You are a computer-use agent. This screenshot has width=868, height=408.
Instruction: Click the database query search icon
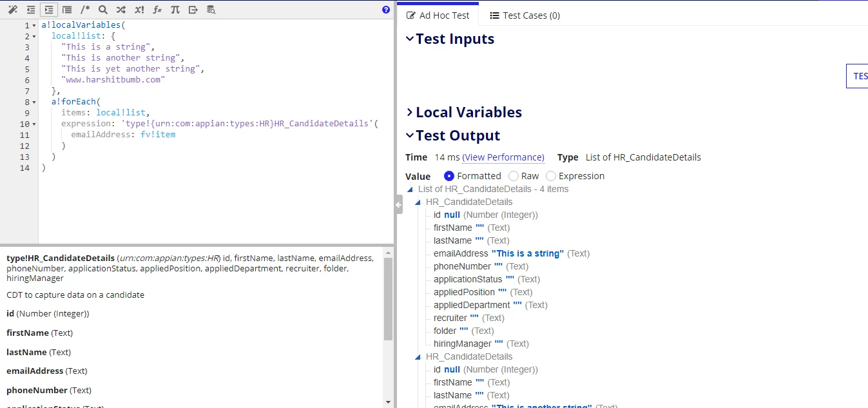(211, 10)
